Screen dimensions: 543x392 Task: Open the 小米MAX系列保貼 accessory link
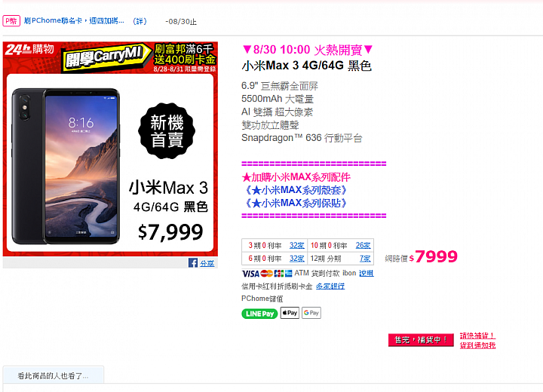pyautogui.click(x=296, y=204)
